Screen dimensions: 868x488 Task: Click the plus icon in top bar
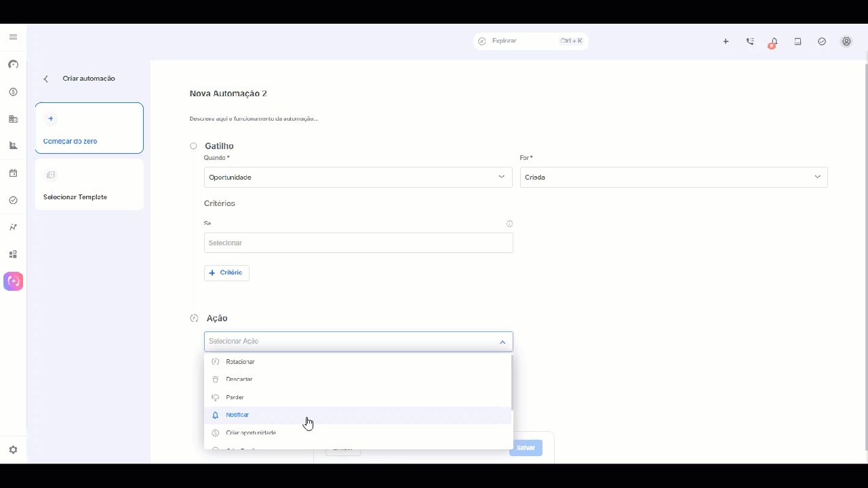point(726,41)
